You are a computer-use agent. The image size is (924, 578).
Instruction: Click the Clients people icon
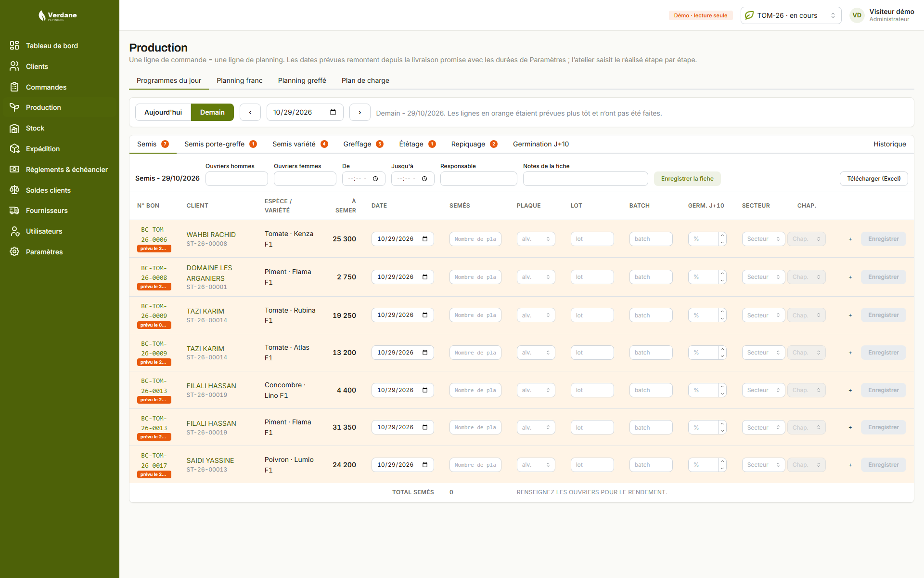point(14,66)
